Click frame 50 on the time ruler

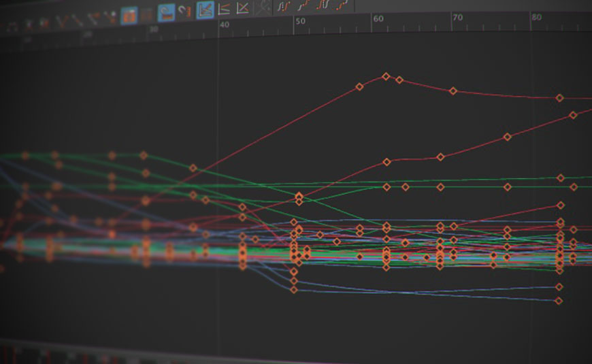tap(301, 21)
